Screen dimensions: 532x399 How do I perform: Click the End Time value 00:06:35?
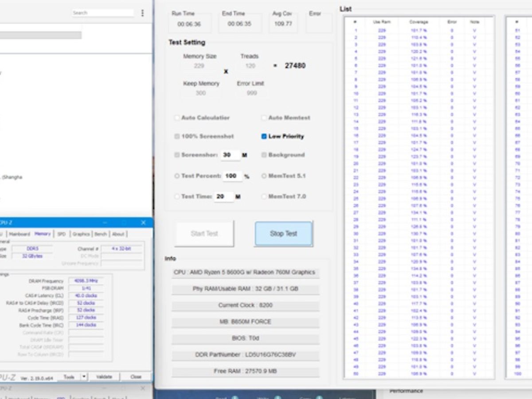click(239, 24)
